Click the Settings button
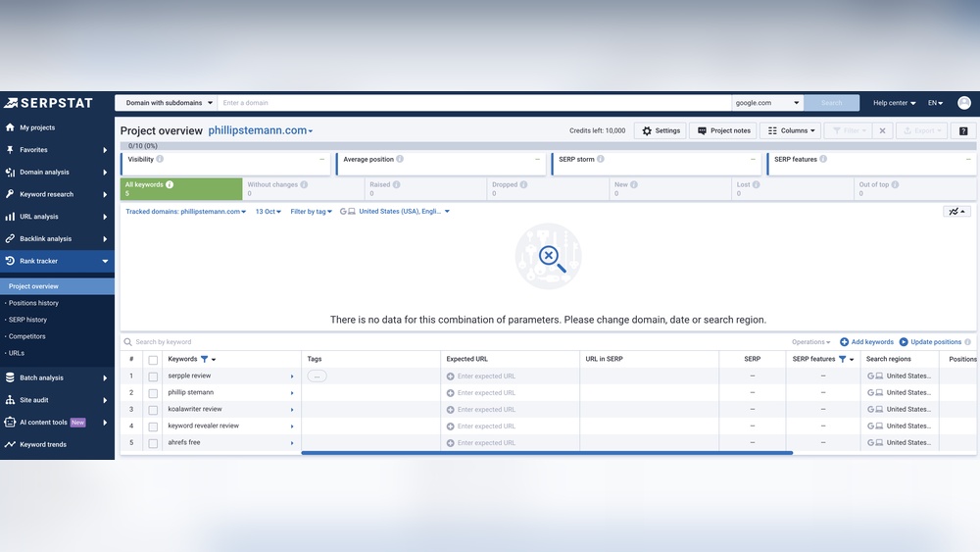This screenshot has width=980, height=552. 661,130
